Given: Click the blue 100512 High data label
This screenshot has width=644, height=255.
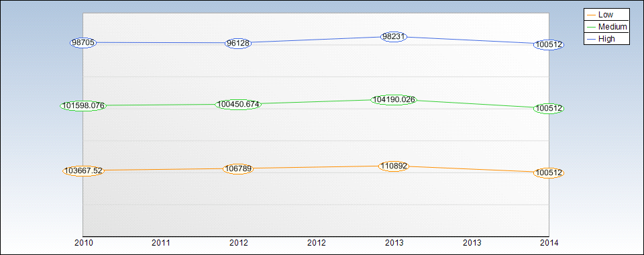Looking at the screenshot, I should point(549,45).
